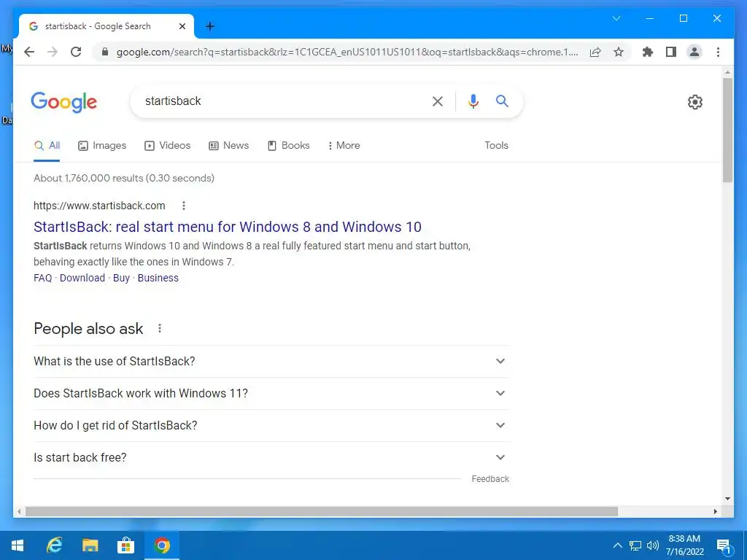Show hidden system tray icons
This screenshot has width=747, height=560.
pos(617,545)
